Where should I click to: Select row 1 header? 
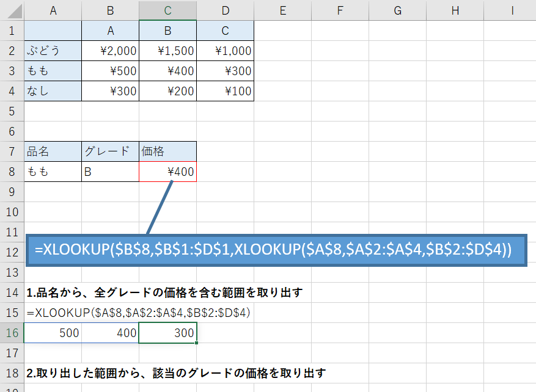(11, 30)
